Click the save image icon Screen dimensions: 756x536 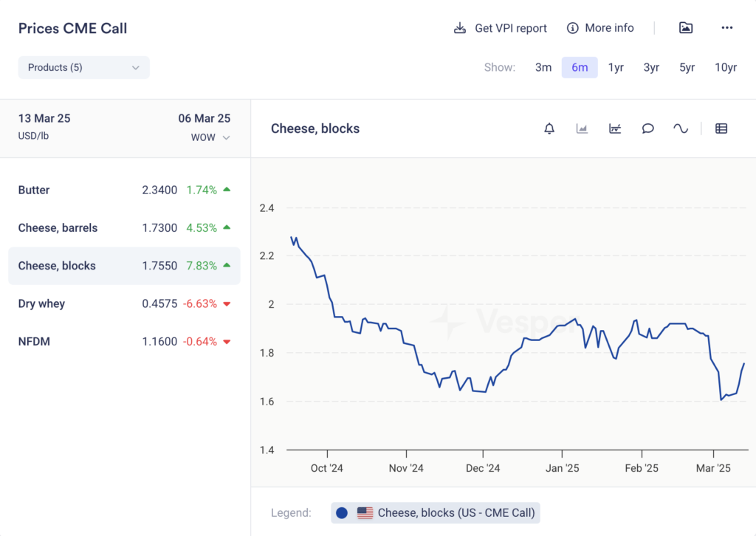pos(686,28)
